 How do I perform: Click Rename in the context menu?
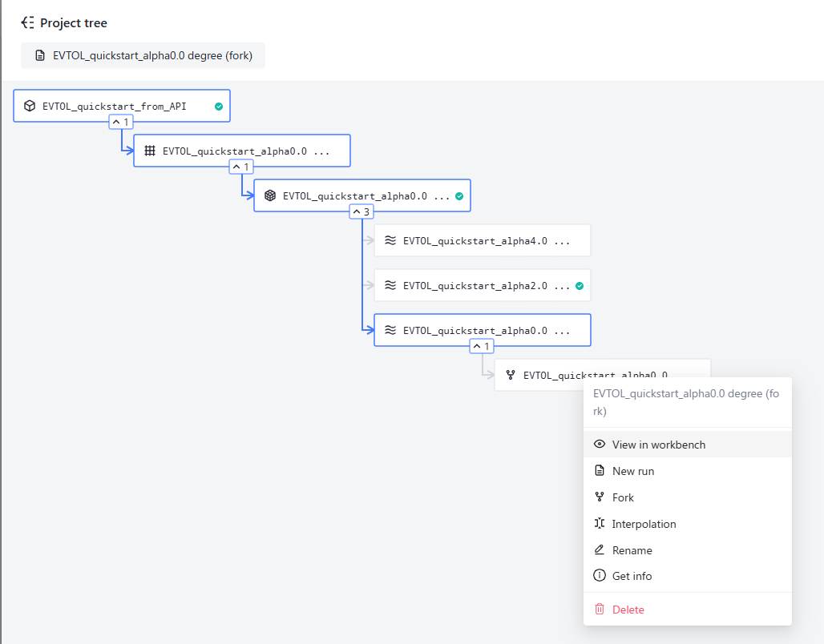(x=632, y=550)
